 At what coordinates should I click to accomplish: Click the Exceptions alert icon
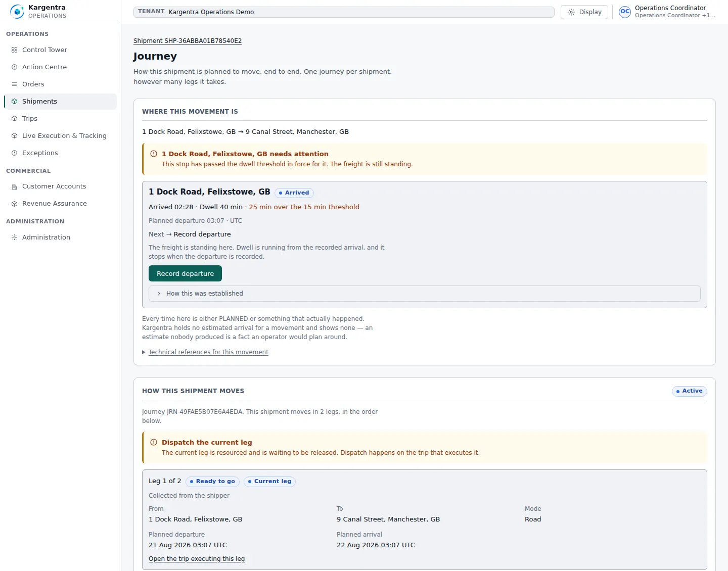pyautogui.click(x=15, y=153)
